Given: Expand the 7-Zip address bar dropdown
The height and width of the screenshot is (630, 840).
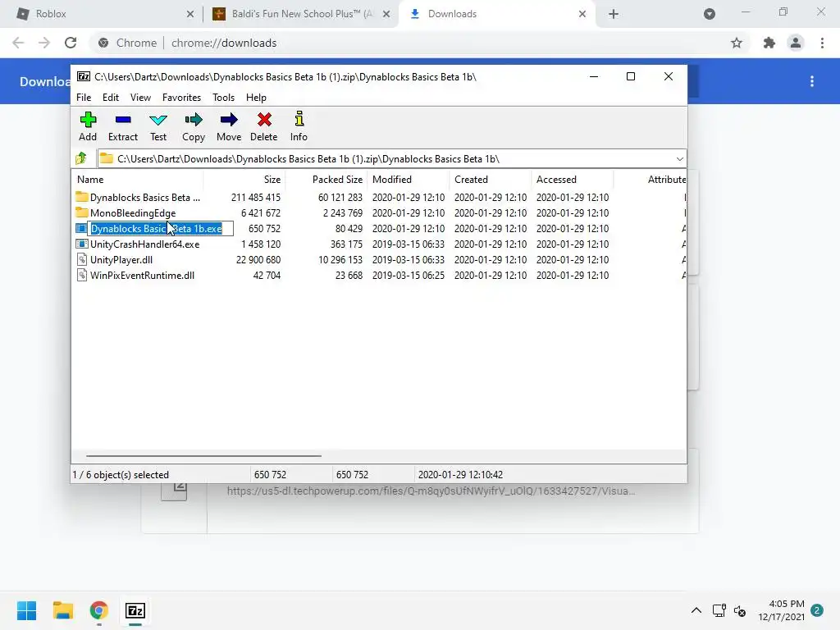Looking at the screenshot, I should pos(679,159).
